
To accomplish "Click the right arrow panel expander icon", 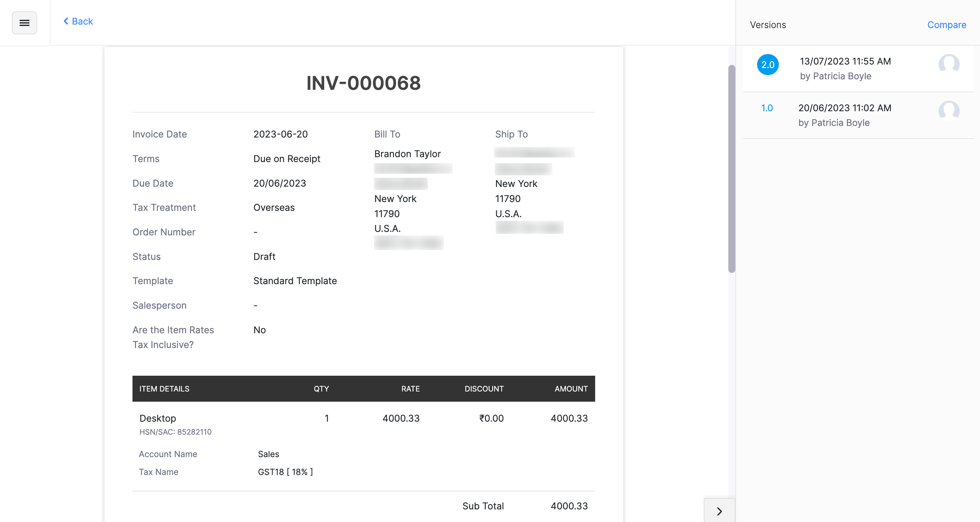I will (x=719, y=511).
